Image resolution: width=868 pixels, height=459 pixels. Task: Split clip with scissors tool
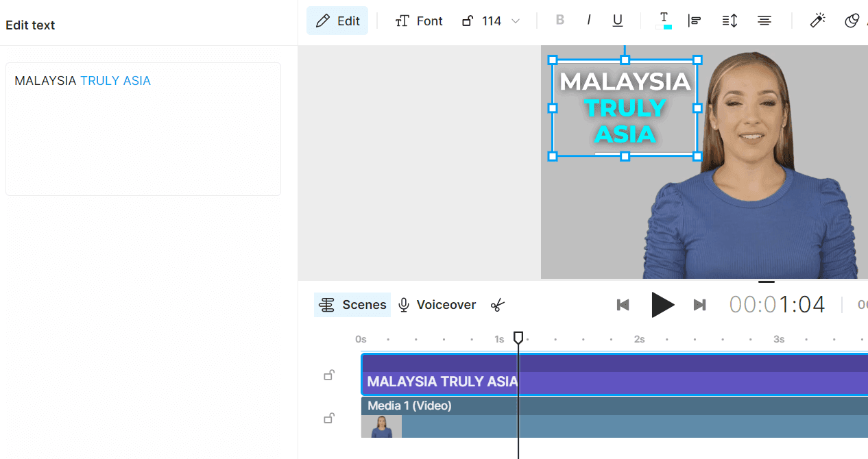click(x=498, y=305)
